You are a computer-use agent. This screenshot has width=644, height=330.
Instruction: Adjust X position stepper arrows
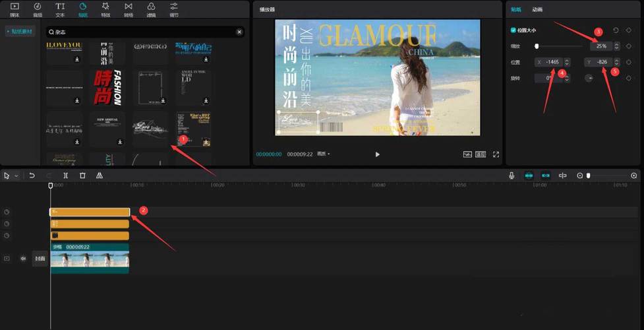point(567,62)
